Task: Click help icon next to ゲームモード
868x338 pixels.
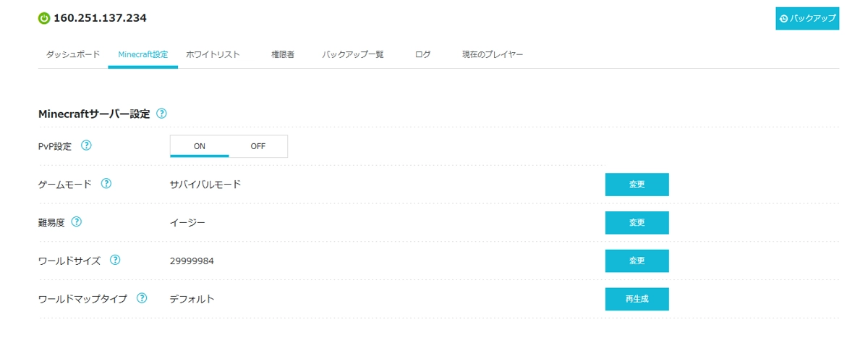Action: click(106, 184)
